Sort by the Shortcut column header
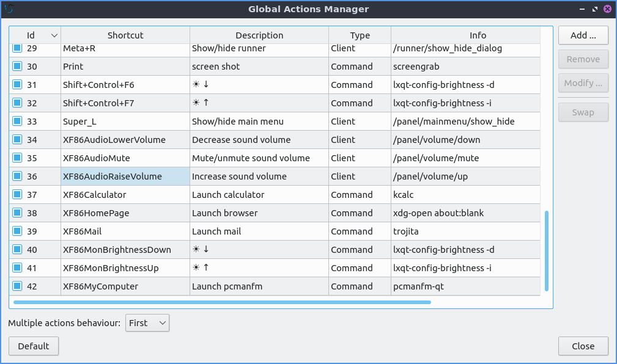The width and height of the screenshot is (617, 364). pyautogui.click(x=125, y=35)
